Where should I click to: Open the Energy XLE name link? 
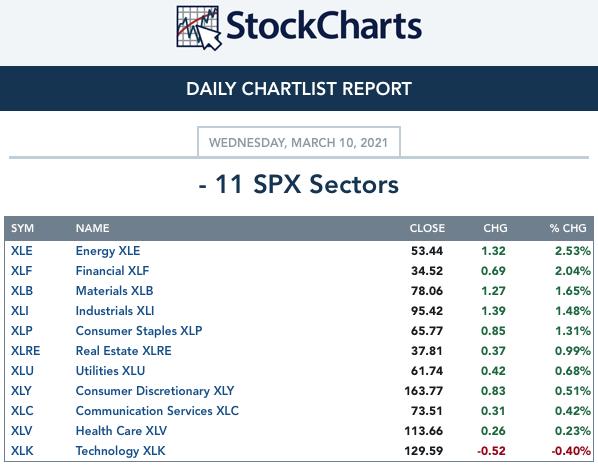[x=108, y=251]
